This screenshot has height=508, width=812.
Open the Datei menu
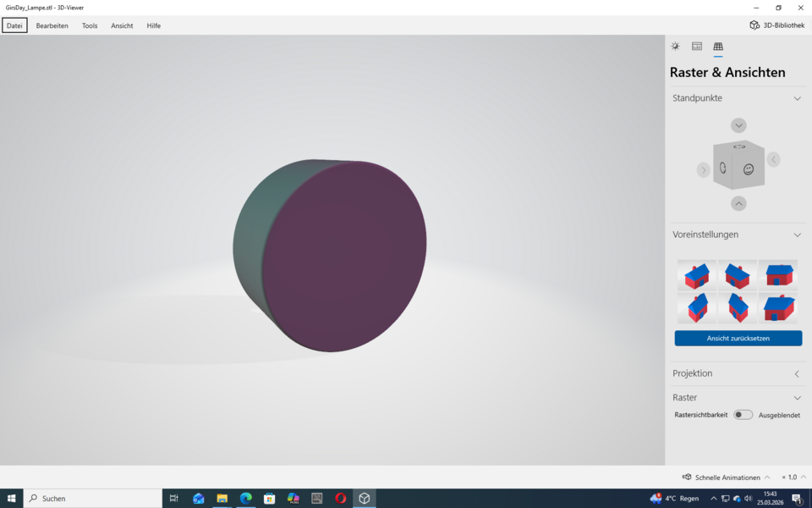[14, 25]
